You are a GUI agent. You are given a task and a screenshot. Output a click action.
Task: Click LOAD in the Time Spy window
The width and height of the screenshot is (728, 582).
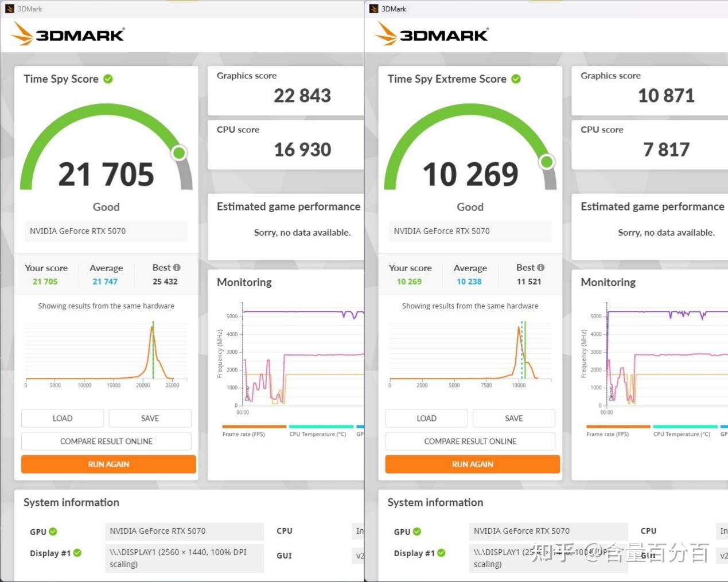[63, 418]
